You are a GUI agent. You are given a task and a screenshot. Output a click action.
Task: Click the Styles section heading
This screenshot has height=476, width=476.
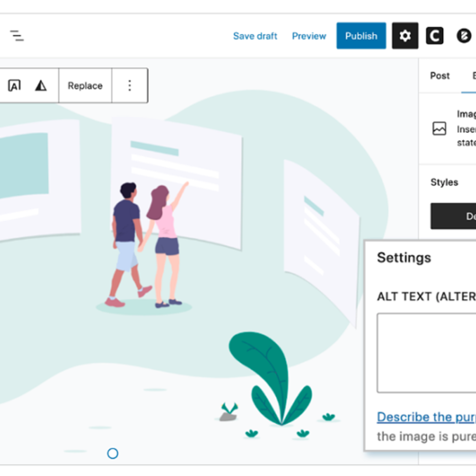(x=444, y=182)
